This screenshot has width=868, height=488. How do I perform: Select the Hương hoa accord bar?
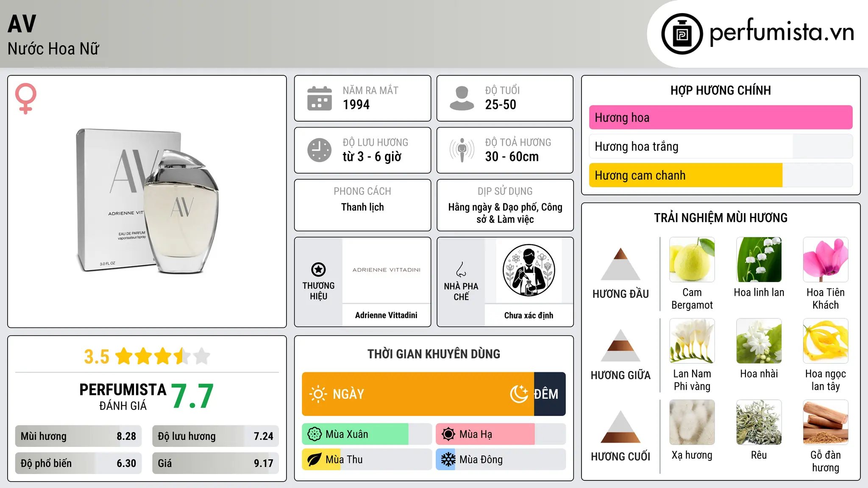pyautogui.click(x=721, y=117)
